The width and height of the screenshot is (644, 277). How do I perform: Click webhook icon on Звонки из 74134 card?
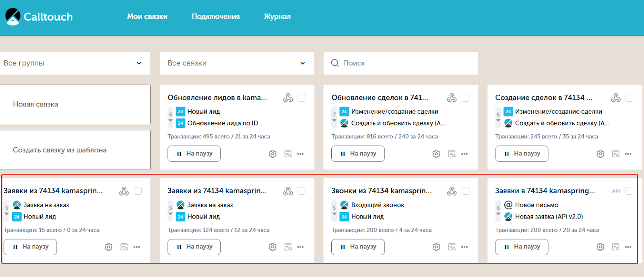pos(452,191)
